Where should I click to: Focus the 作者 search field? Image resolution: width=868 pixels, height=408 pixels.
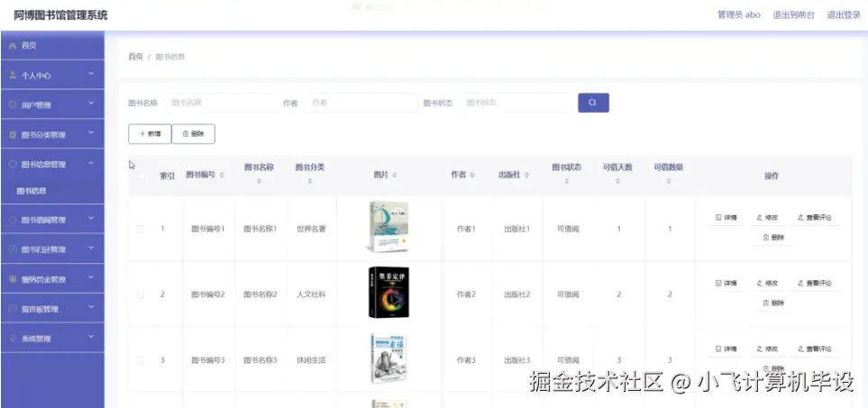pyautogui.click(x=360, y=103)
